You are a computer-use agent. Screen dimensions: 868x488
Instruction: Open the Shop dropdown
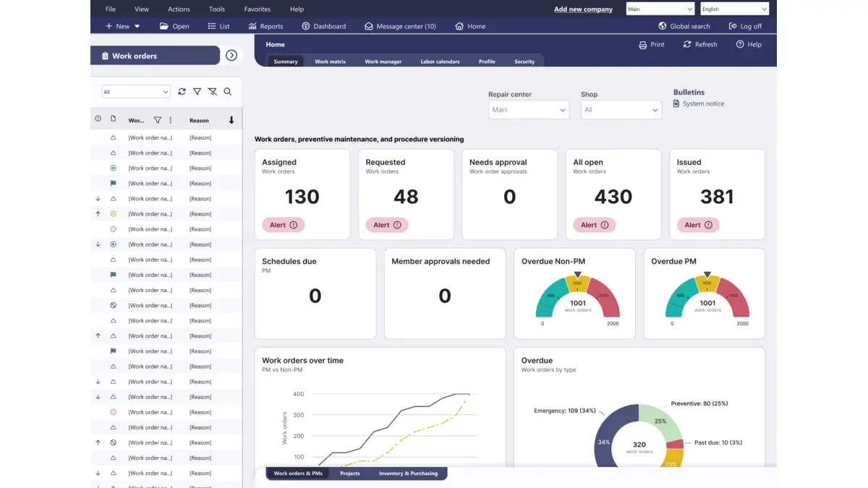coord(621,110)
